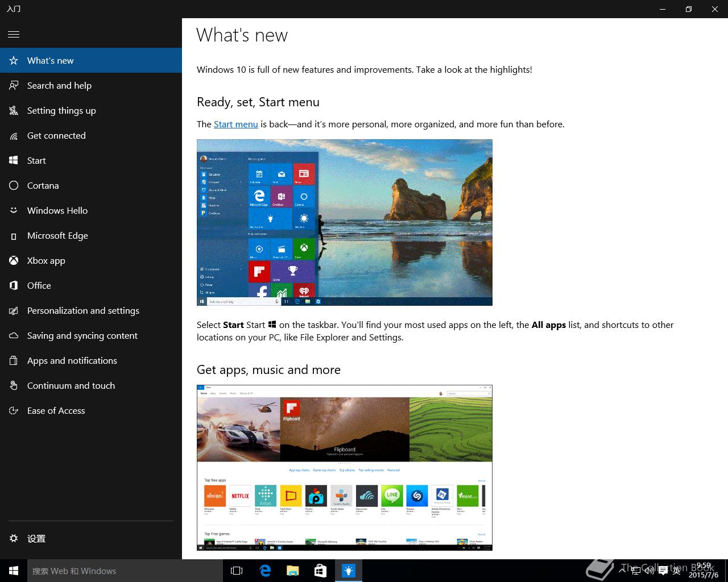Open the Store app from taskbar
Screen dimensions: 728x582
click(x=320, y=571)
